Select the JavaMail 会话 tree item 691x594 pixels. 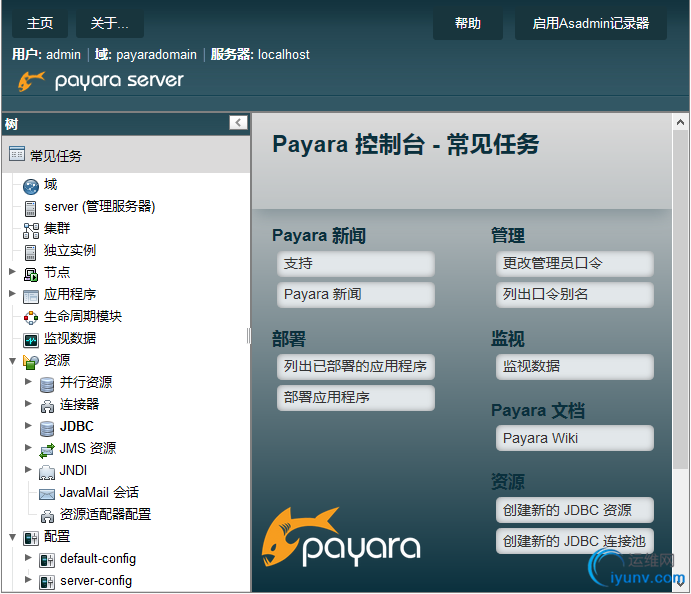click(99, 492)
